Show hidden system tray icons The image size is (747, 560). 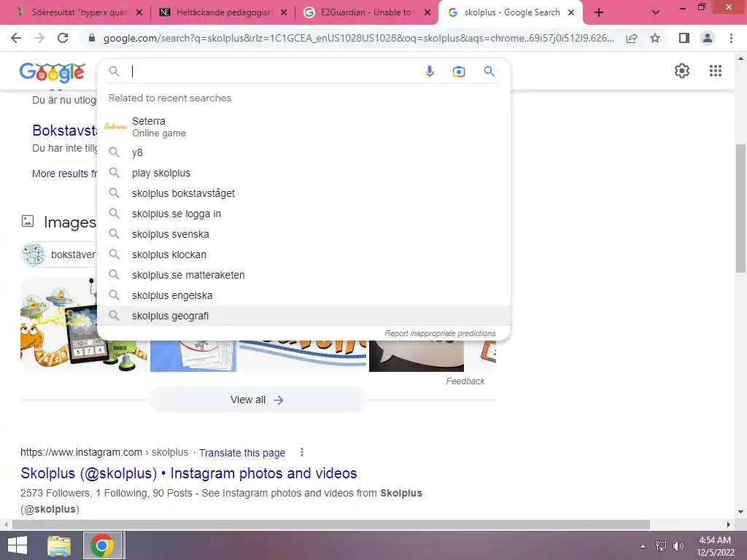643,545
